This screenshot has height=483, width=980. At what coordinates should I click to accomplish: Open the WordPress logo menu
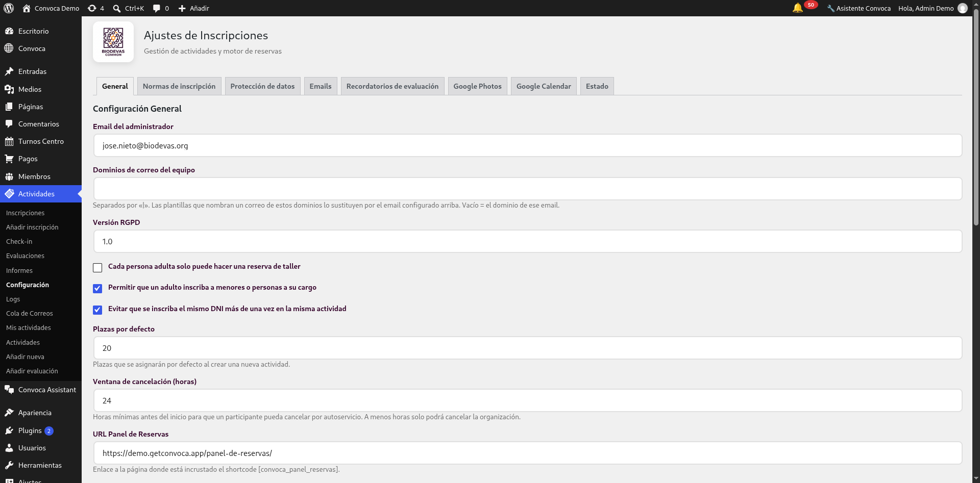[9, 8]
